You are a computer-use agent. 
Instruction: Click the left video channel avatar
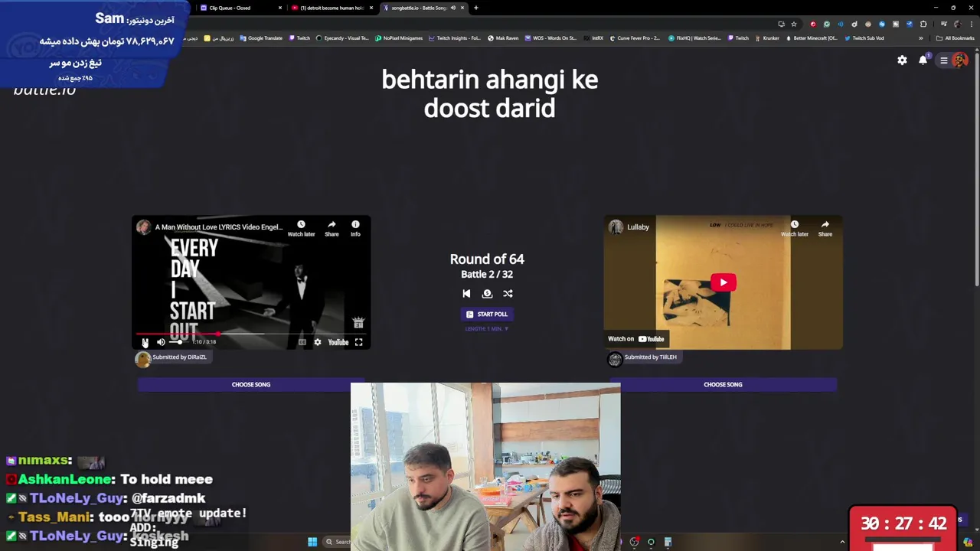tap(144, 227)
